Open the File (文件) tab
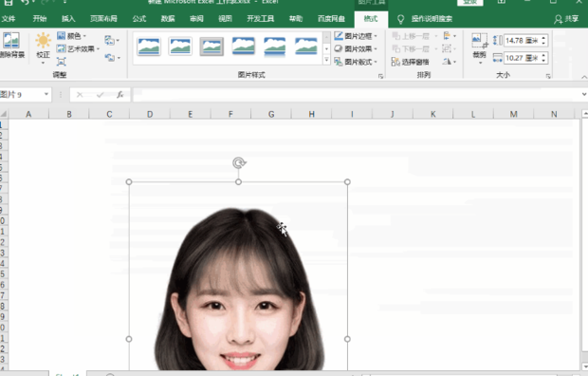Image resolution: width=588 pixels, height=376 pixels. pos(9,18)
